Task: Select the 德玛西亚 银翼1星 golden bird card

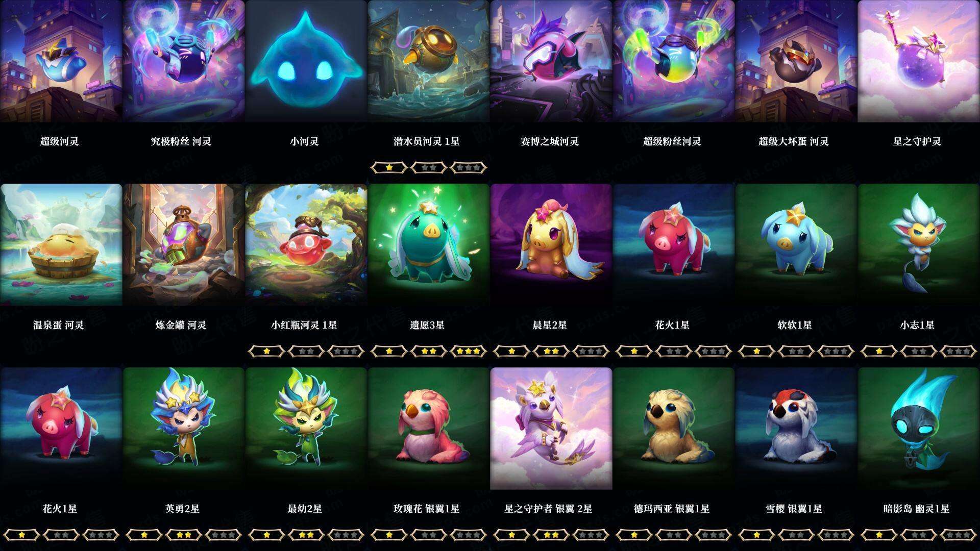Action: 674,429
